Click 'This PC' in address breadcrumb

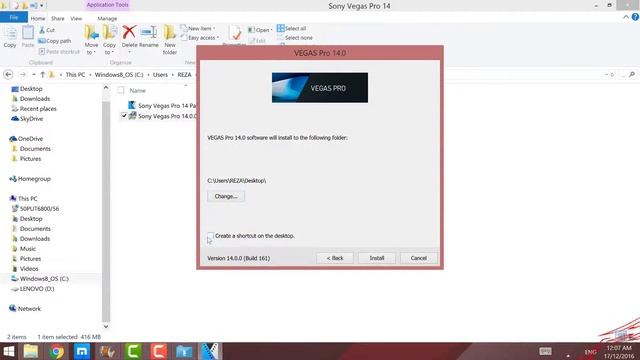(x=76, y=75)
